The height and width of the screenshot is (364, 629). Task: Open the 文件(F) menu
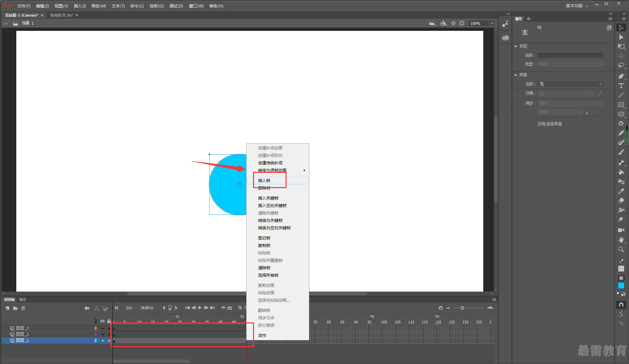point(24,6)
